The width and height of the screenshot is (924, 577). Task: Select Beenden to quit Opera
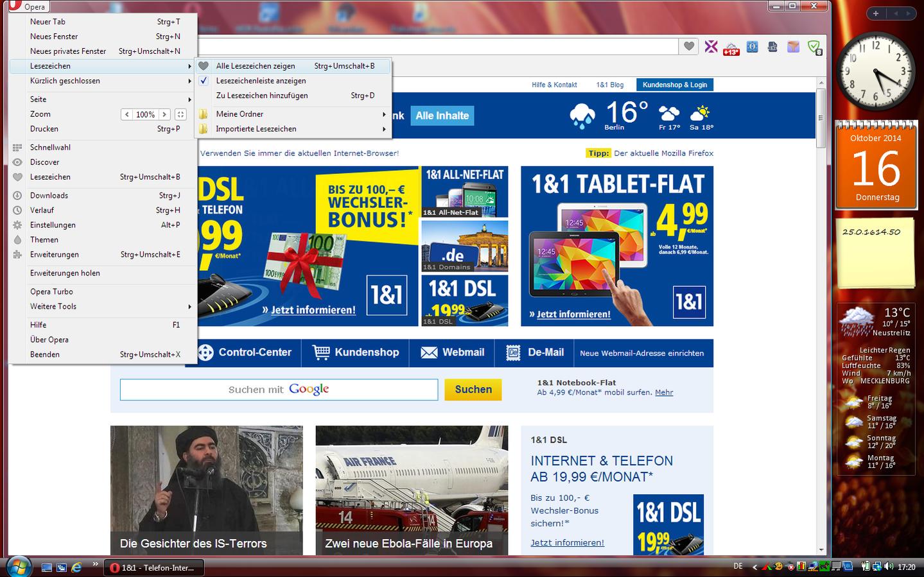pyautogui.click(x=103, y=354)
